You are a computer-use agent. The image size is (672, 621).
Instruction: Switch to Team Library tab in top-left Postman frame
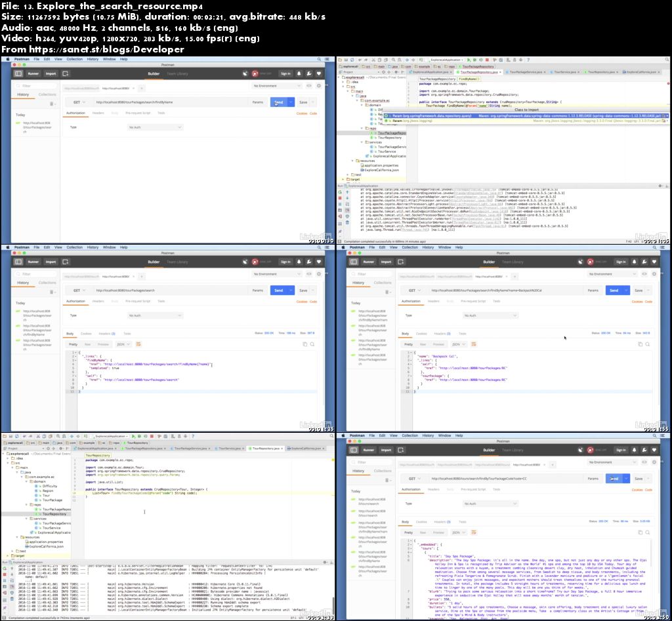pos(177,73)
